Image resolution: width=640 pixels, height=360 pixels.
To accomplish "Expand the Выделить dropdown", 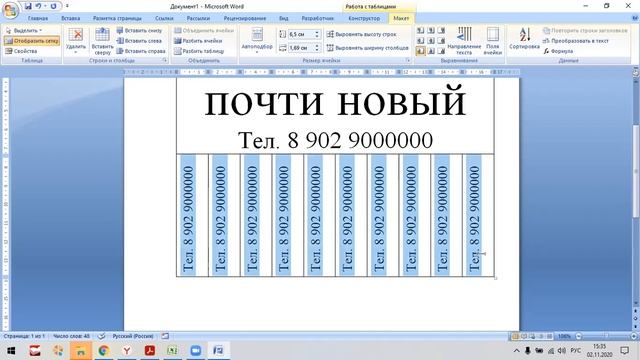I will tap(24, 31).
